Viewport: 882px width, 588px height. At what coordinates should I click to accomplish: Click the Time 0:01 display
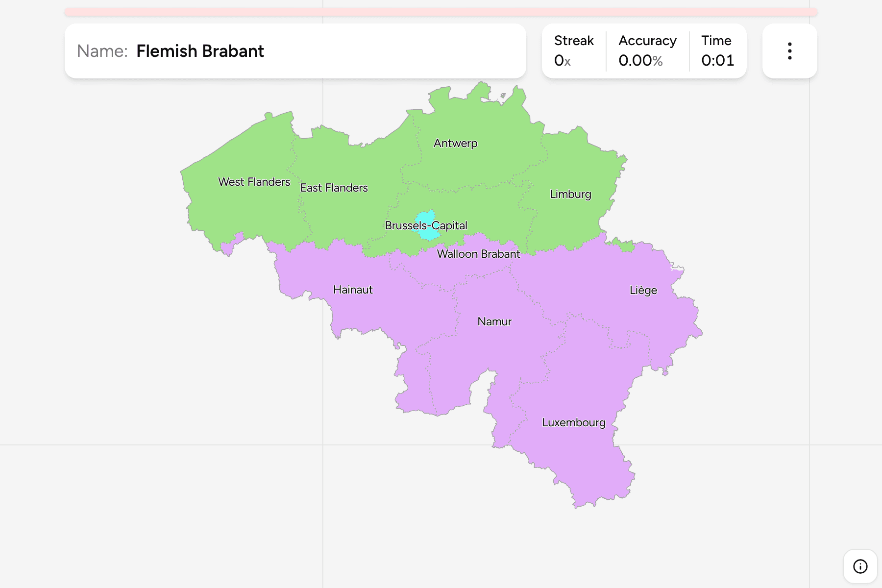718,51
